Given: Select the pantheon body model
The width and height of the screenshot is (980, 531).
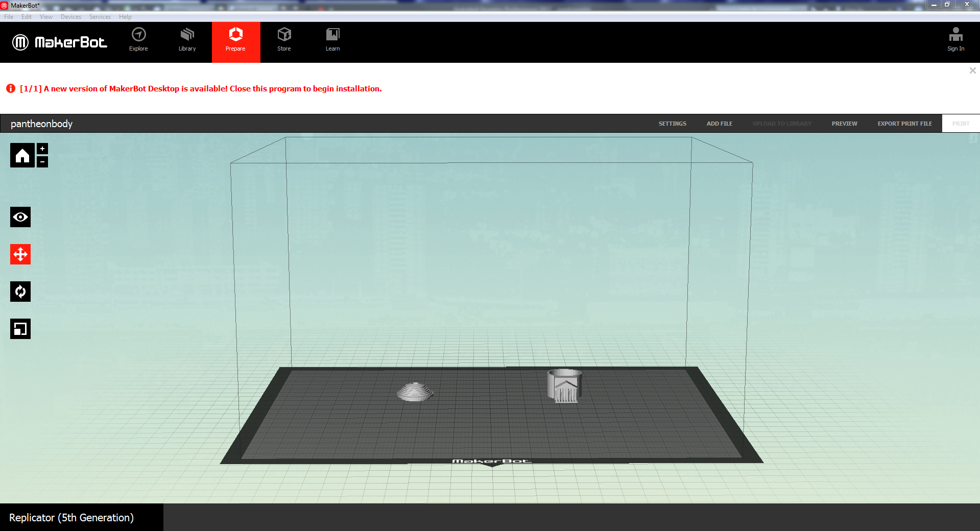Looking at the screenshot, I should coord(564,386).
